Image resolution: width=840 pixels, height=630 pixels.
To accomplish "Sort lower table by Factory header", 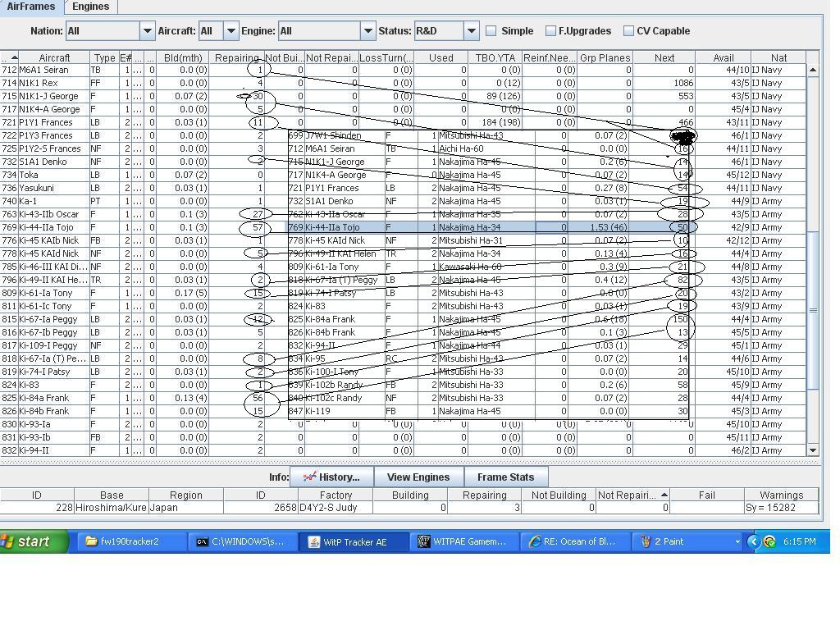I will pos(336,495).
